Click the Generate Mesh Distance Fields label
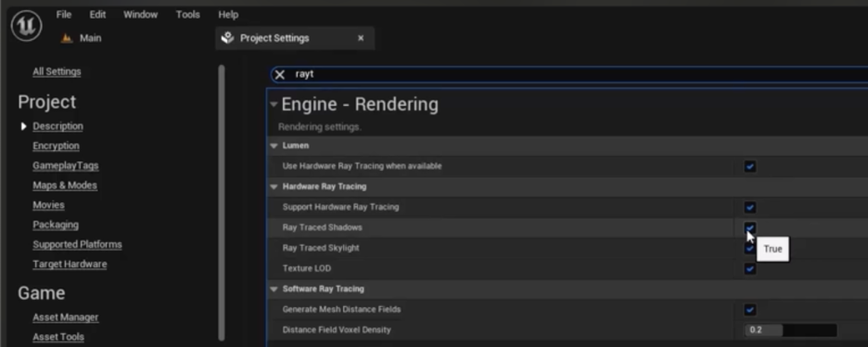The width and height of the screenshot is (868, 347). point(341,309)
